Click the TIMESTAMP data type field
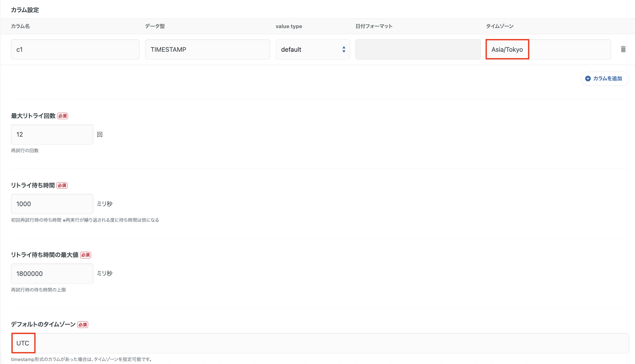This screenshot has width=635, height=364. coord(207,50)
